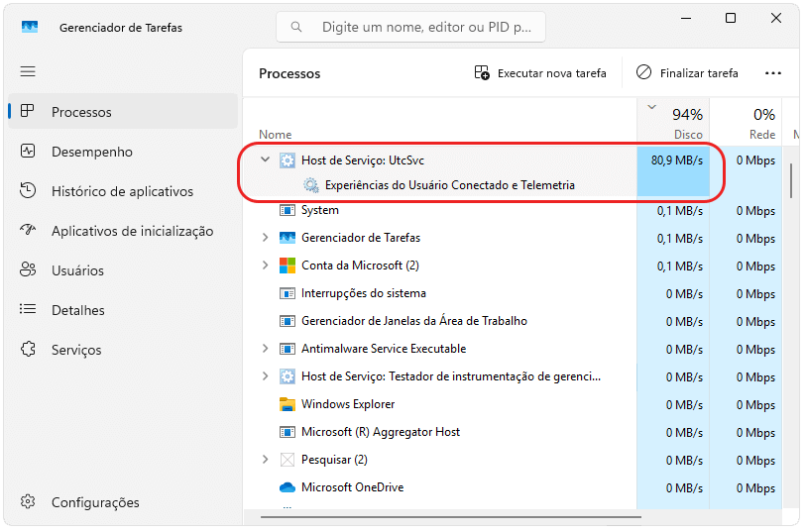Click the Configurações gear icon
This screenshot has height=532, width=806.
point(28,501)
